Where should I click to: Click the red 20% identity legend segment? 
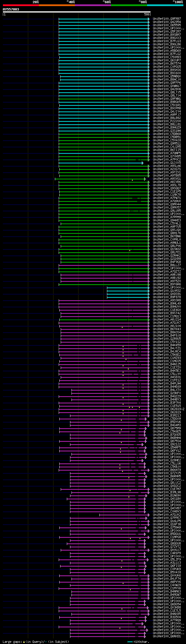(21, 5)
